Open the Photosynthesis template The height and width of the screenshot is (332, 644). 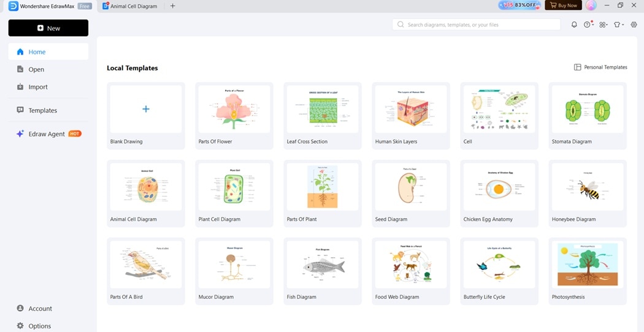pos(588,271)
